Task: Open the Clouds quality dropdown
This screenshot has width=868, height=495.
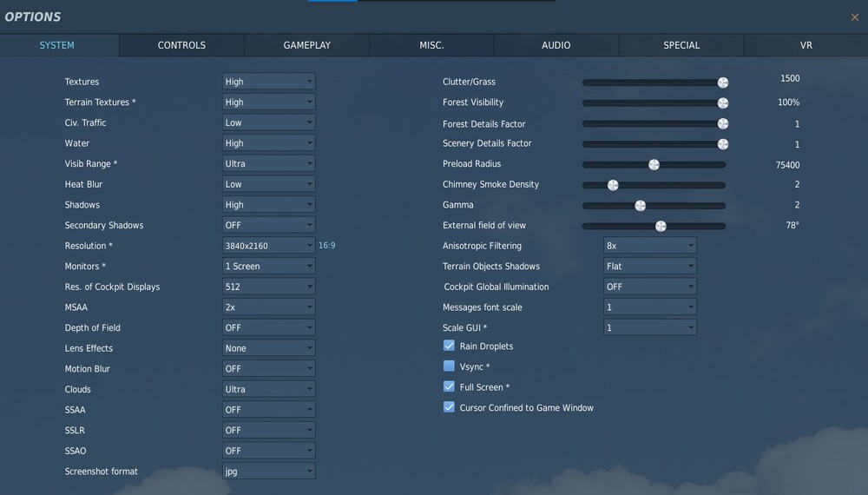Action: pos(269,389)
